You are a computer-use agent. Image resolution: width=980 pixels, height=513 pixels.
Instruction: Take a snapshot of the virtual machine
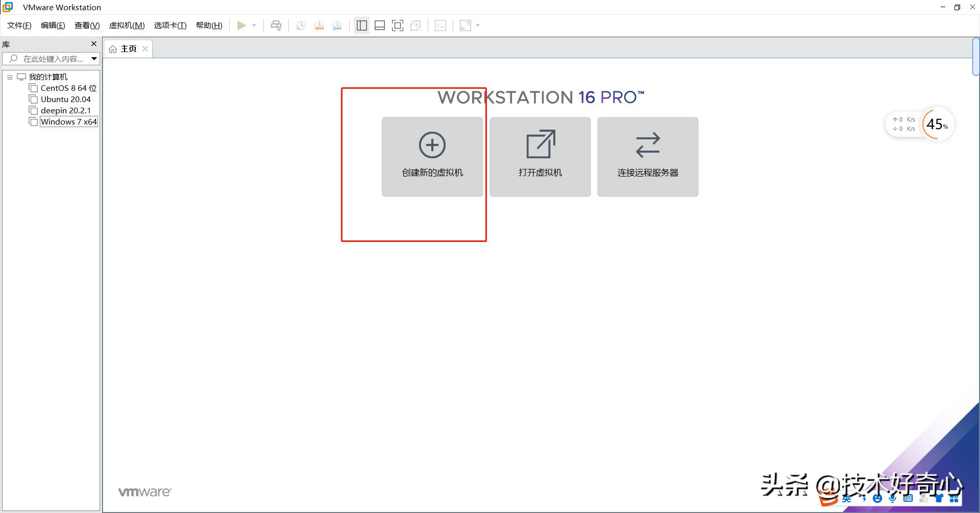tap(301, 26)
